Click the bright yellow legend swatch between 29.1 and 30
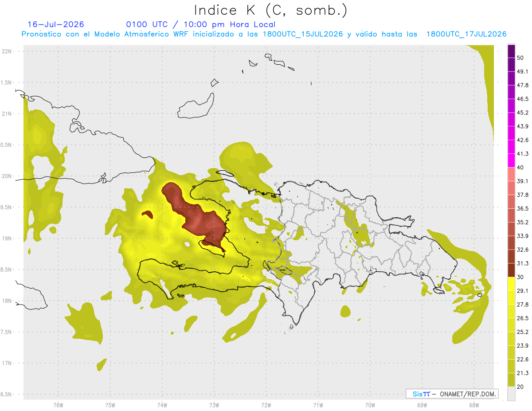This screenshot has width=532, height=411. (512, 284)
